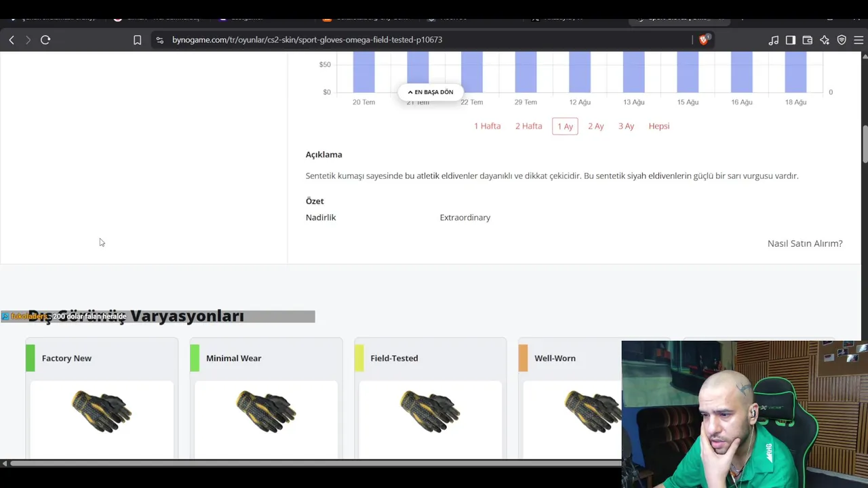Click the green Factory New color bar
868x488 pixels.
pos(30,358)
